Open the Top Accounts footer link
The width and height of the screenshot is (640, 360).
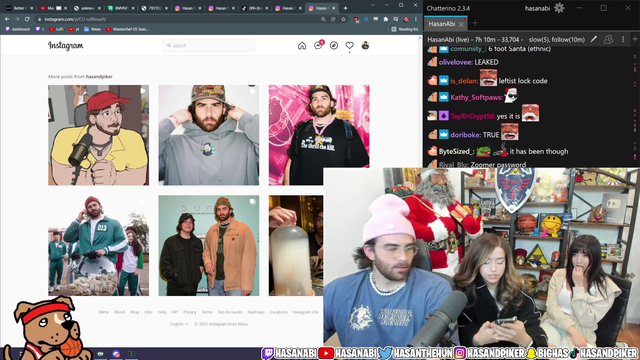click(230, 312)
